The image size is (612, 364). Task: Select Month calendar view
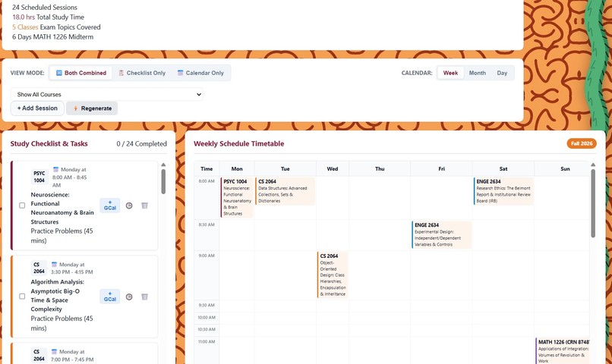478,73
